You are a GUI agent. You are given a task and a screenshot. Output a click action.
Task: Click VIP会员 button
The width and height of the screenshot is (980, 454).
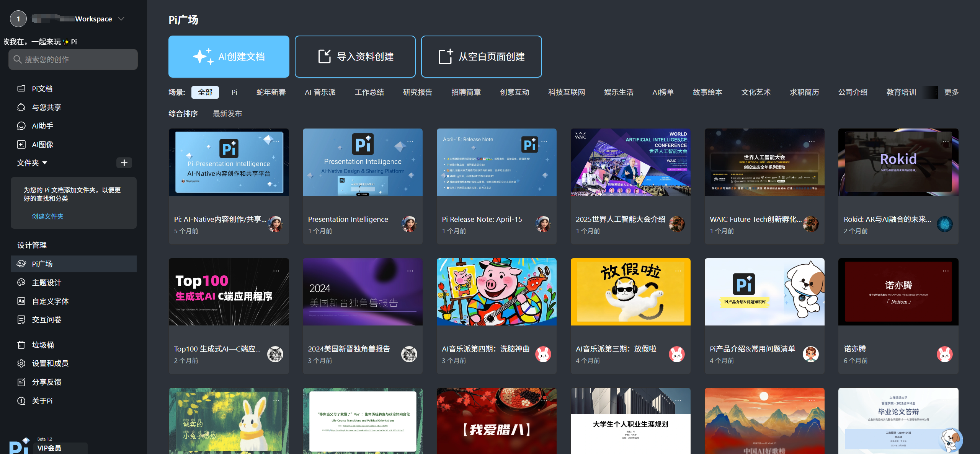click(x=60, y=448)
